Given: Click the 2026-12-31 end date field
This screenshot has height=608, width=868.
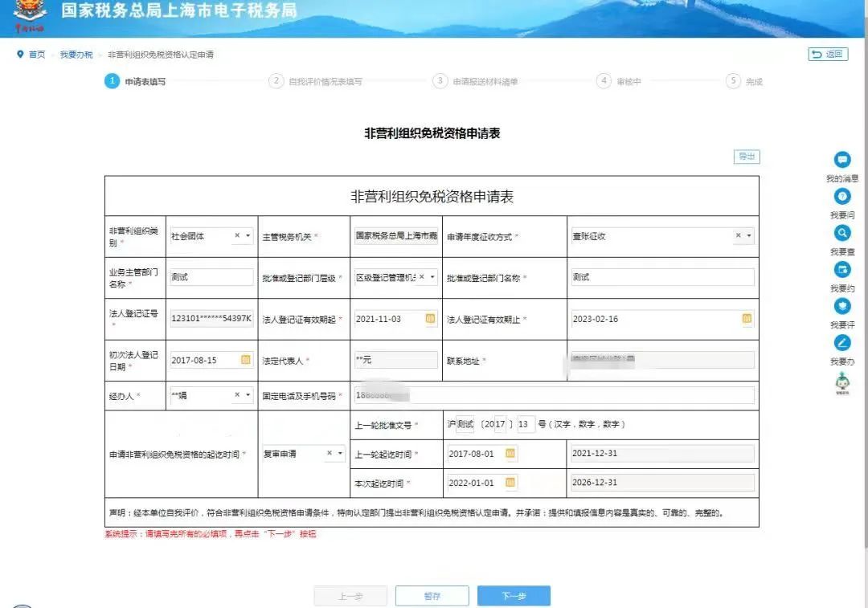Looking at the screenshot, I should click(x=662, y=483).
